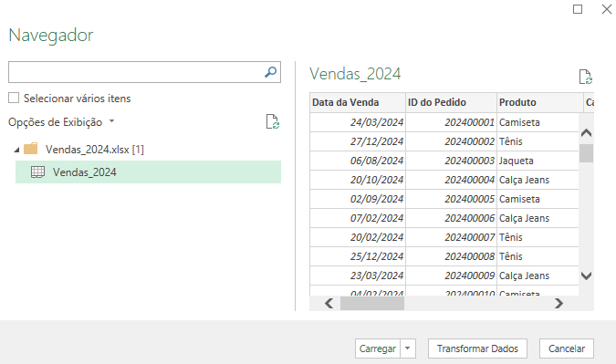Click cell 20/10/2024
Screen dimensions: 616x364
click(x=358, y=180)
